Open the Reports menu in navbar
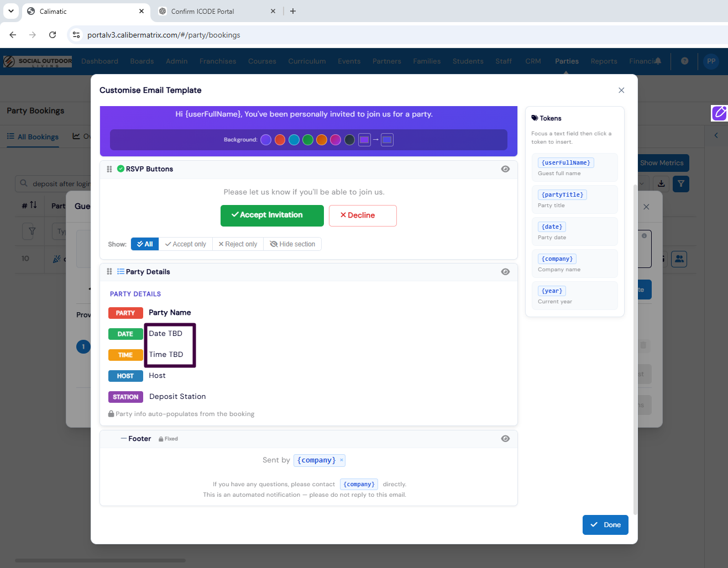This screenshot has height=568, width=728. click(604, 61)
